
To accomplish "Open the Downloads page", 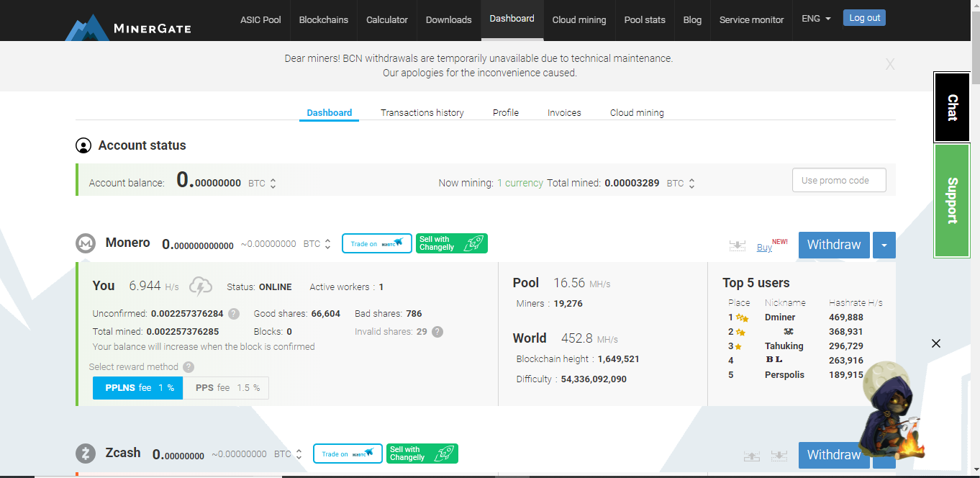I will (449, 19).
